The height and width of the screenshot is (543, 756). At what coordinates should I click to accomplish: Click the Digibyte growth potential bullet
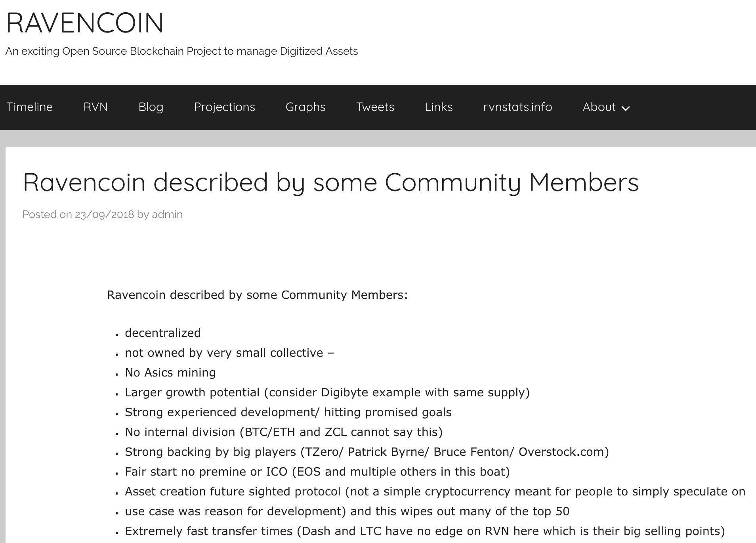pyautogui.click(x=327, y=392)
